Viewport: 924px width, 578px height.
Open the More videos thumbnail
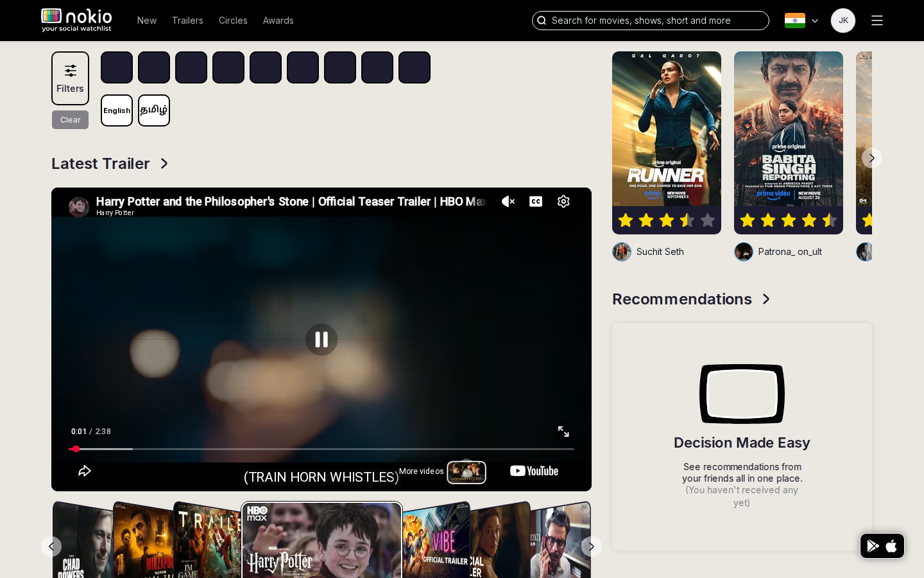click(466, 472)
